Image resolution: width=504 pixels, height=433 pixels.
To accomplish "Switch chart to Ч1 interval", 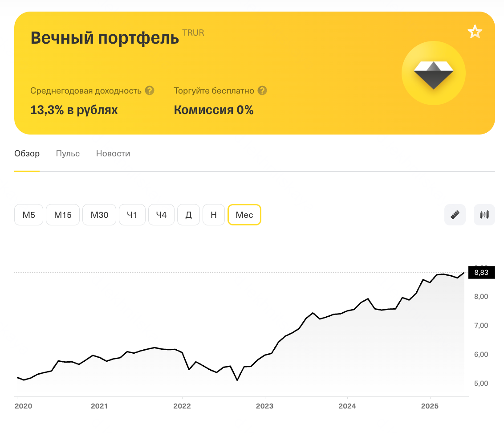I will tap(132, 215).
